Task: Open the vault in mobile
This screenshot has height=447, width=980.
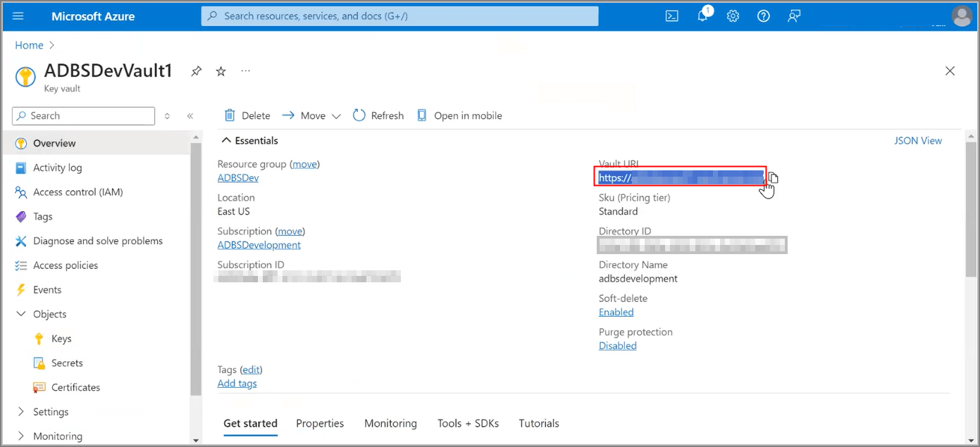Action: (x=459, y=115)
